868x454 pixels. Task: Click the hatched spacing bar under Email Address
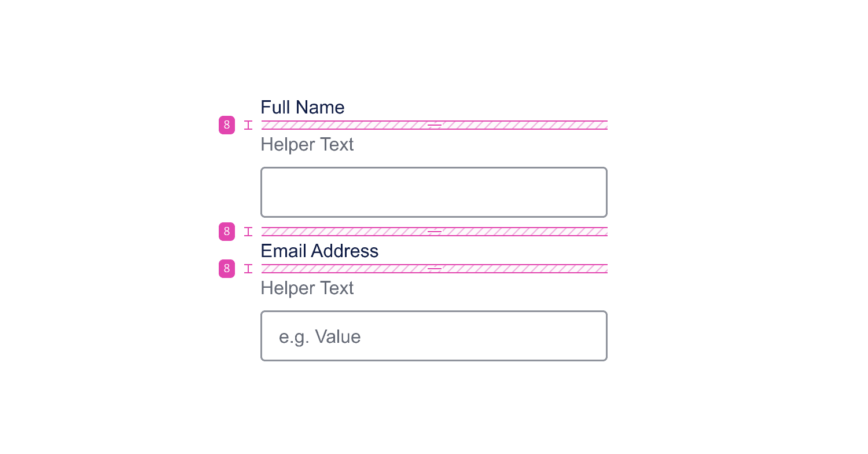pyautogui.click(x=347, y=269)
